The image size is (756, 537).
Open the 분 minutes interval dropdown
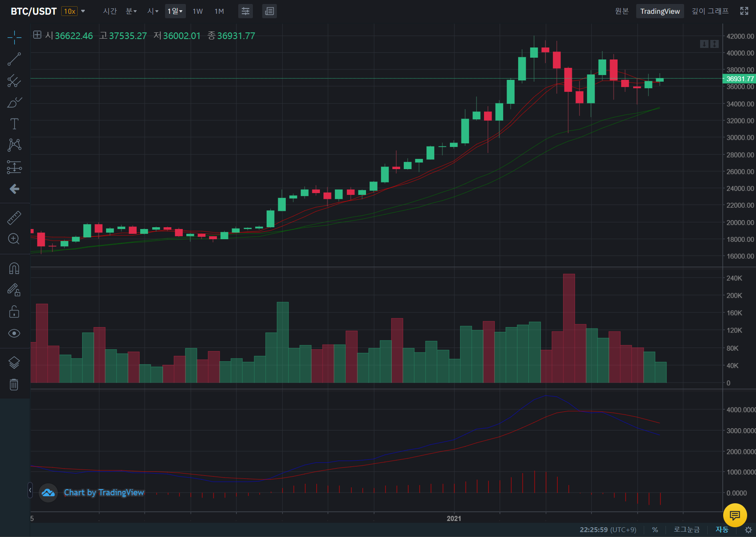(x=131, y=11)
